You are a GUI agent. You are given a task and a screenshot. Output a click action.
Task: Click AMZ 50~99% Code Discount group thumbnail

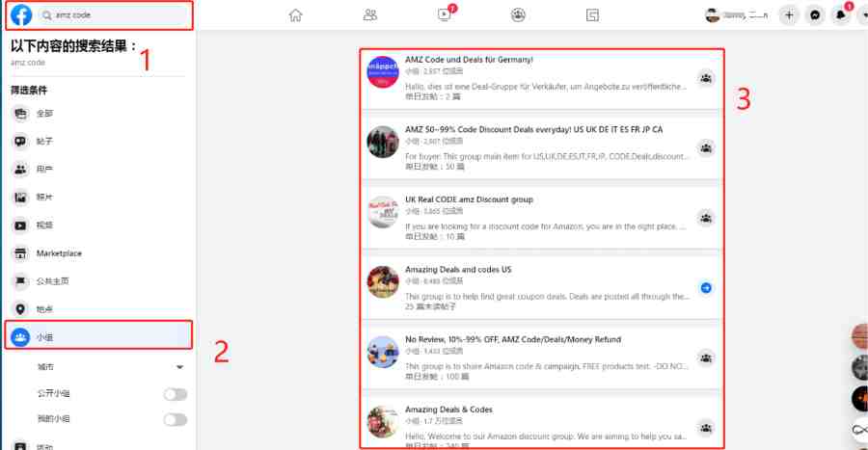383,142
